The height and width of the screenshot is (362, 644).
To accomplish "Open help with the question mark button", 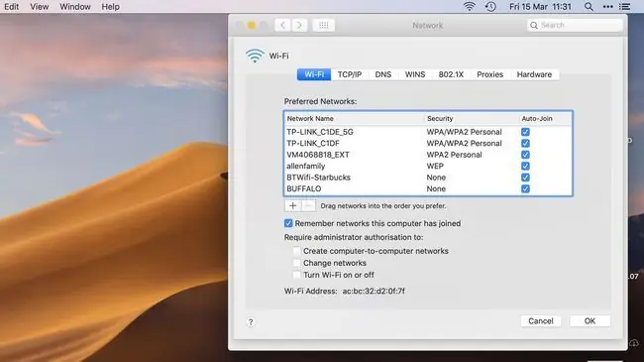I will pos(251,322).
